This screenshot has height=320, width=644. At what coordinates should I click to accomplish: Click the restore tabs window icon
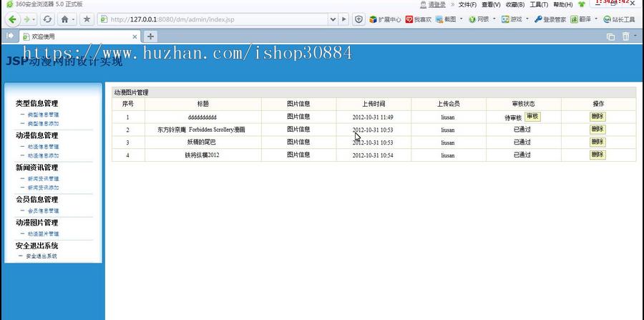click(611, 37)
